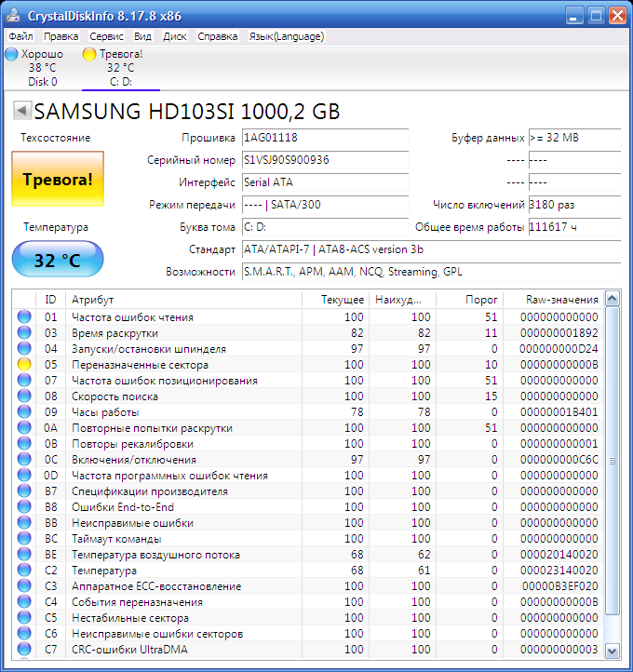Open the Сервис menu

tap(107, 36)
